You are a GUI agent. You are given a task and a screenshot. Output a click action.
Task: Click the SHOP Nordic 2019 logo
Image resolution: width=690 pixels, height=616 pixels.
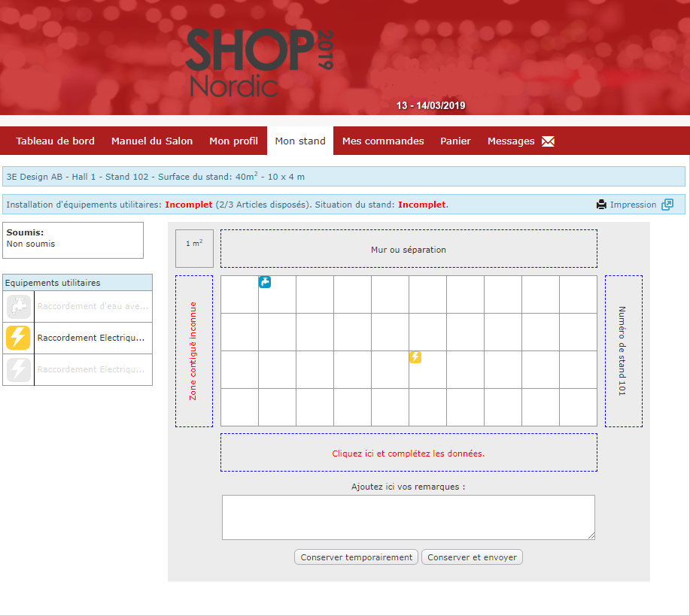(260, 62)
